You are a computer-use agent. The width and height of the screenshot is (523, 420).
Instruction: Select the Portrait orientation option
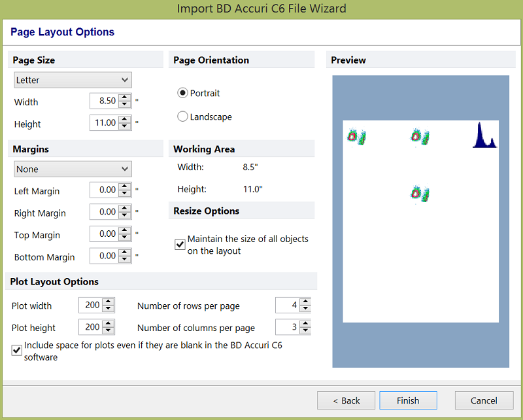(183, 94)
